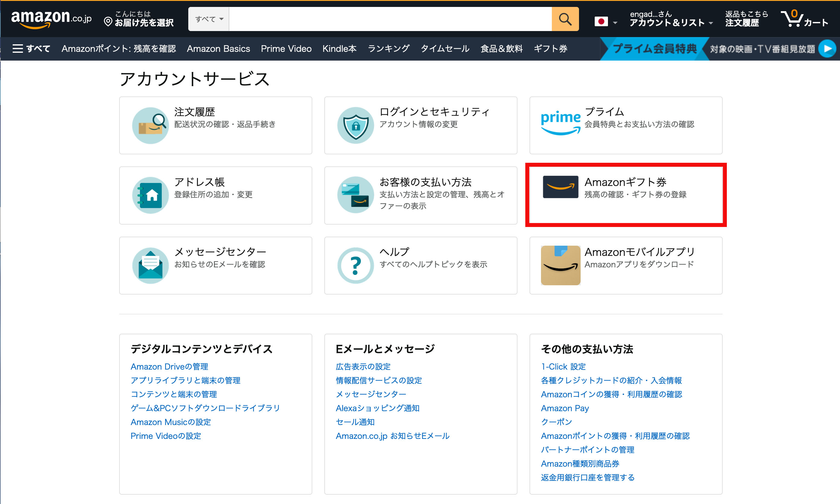This screenshot has height=504, width=840.
Task: Click into the search input field
Action: click(390, 19)
